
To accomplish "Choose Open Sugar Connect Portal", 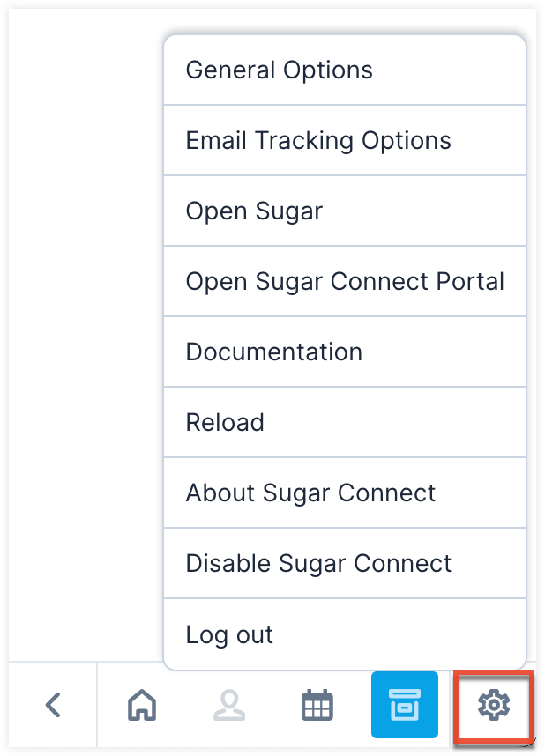I will pos(344,281).
